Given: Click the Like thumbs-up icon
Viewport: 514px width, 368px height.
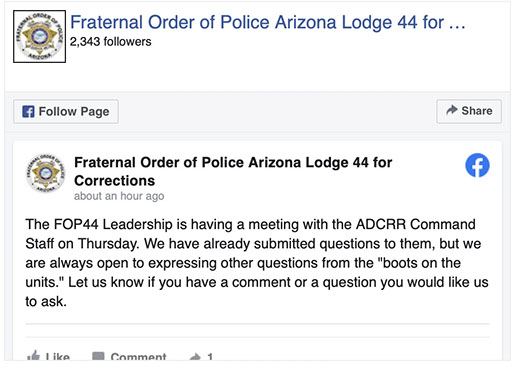Looking at the screenshot, I should click(33, 356).
